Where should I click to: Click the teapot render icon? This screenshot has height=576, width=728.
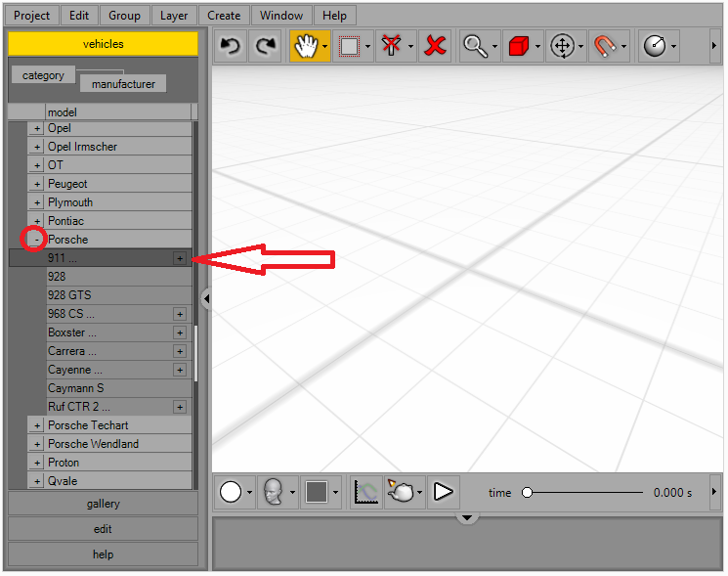(401, 492)
